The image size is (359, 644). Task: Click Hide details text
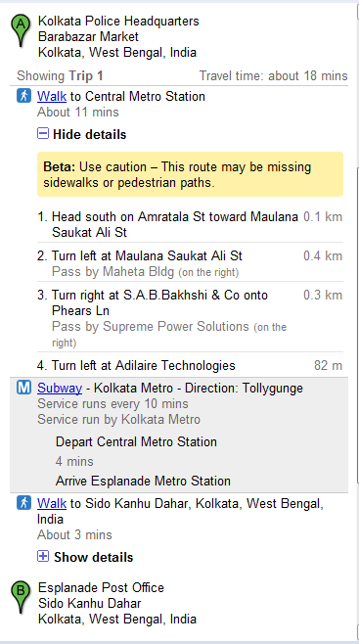point(89,134)
